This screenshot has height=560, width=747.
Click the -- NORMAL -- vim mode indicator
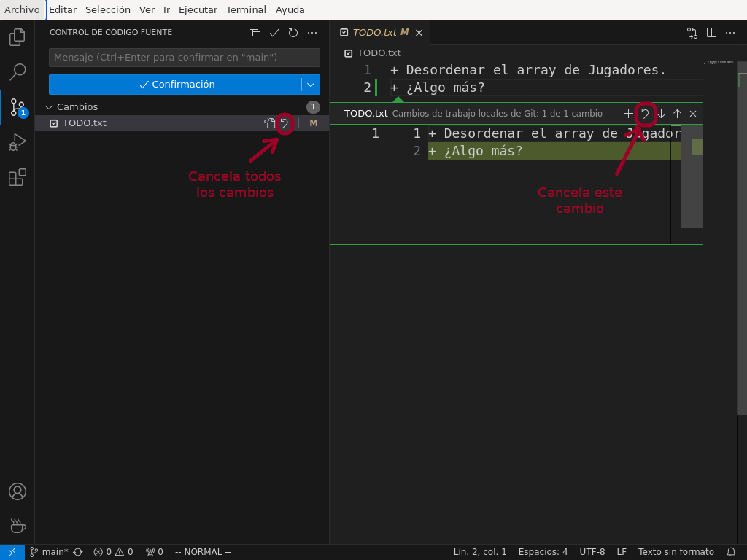click(x=203, y=552)
